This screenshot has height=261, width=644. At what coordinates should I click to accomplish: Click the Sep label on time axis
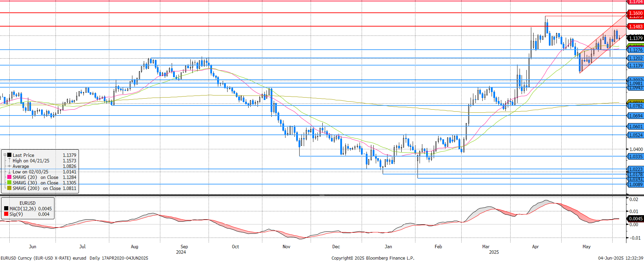click(x=184, y=247)
